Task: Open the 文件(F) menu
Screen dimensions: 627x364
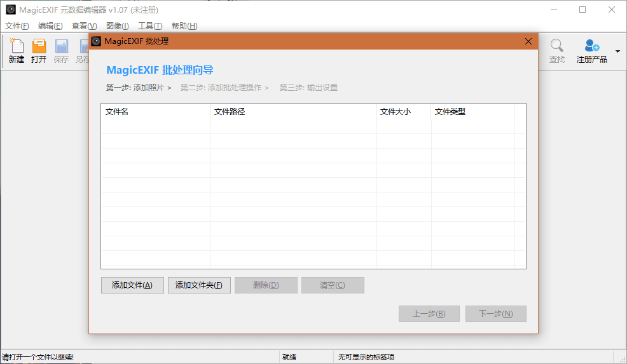Action: coord(17,26)
